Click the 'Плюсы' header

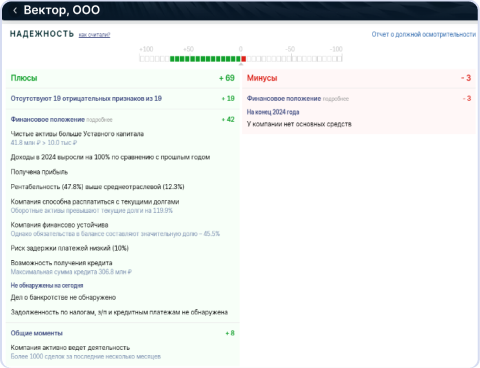(24, 78)
